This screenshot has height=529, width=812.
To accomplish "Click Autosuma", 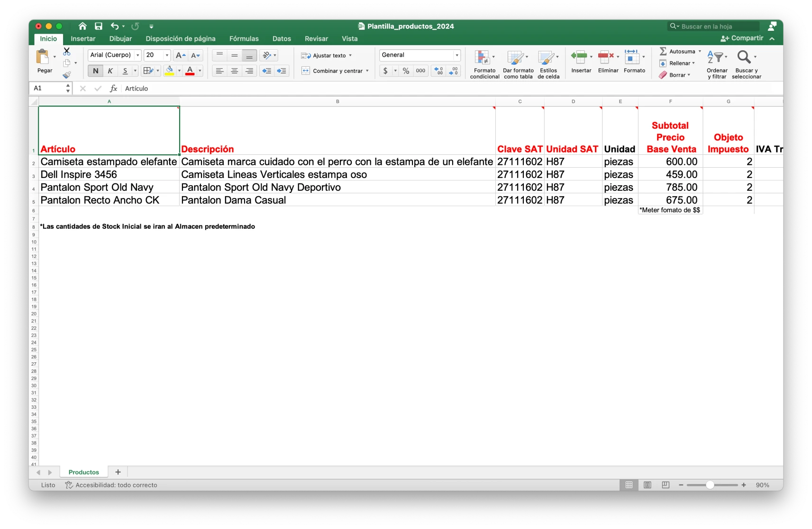I will click(x=680, y=51).
